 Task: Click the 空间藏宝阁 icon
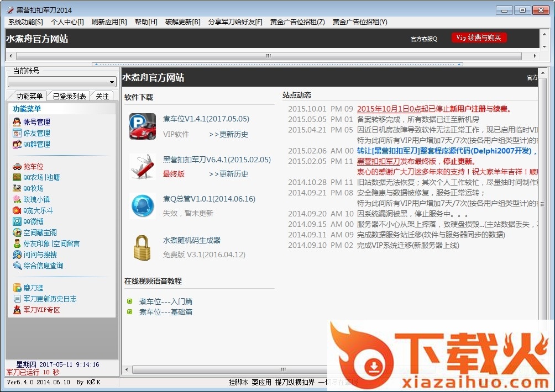point(17,232)
